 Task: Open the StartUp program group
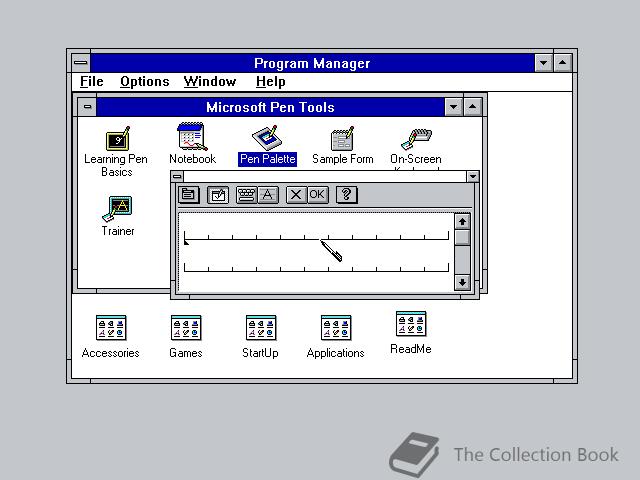[x=260, y=328]
